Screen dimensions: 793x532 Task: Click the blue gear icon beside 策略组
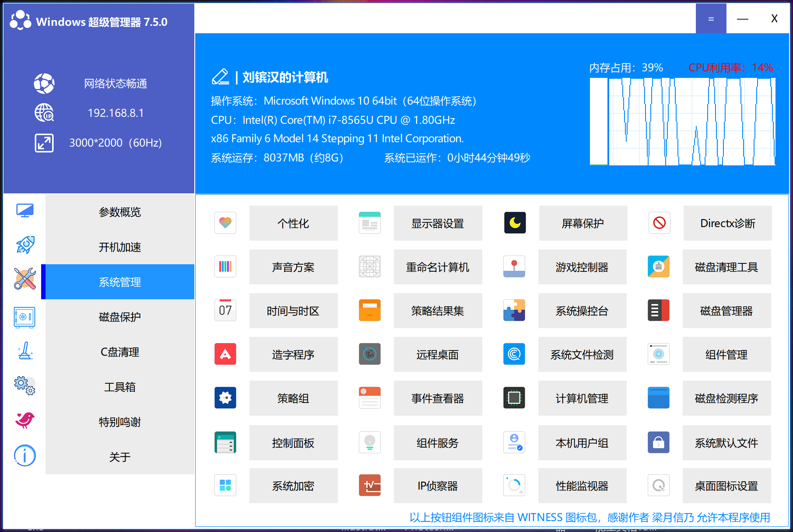click(x=225, y=398)
